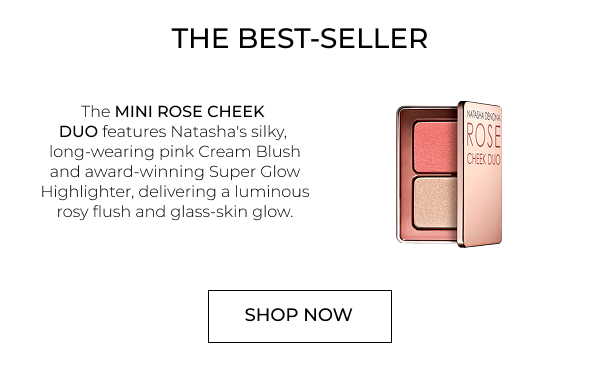Click the line 'rosy flush and glass-skin glow.'

[x=175, y=212]
